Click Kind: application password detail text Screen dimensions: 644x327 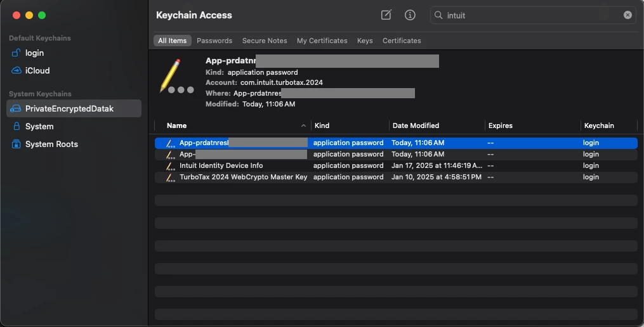point(252,73)
